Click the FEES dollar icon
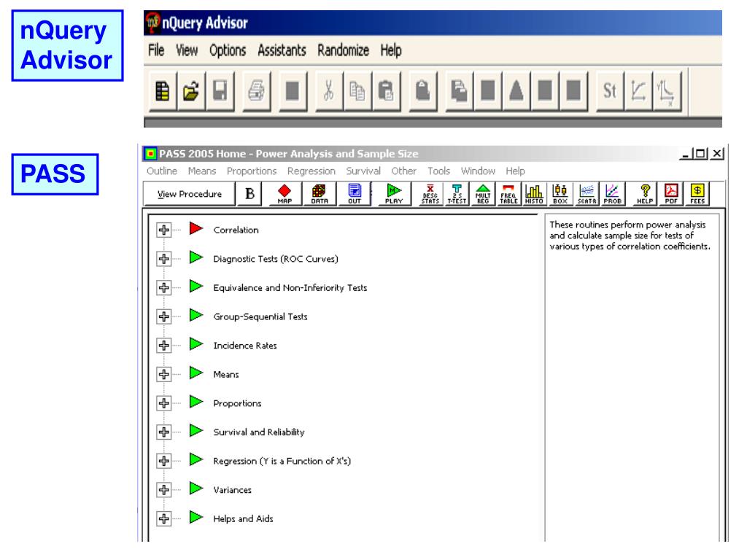This screenshot has height=560, width=747. click(697, 194)
